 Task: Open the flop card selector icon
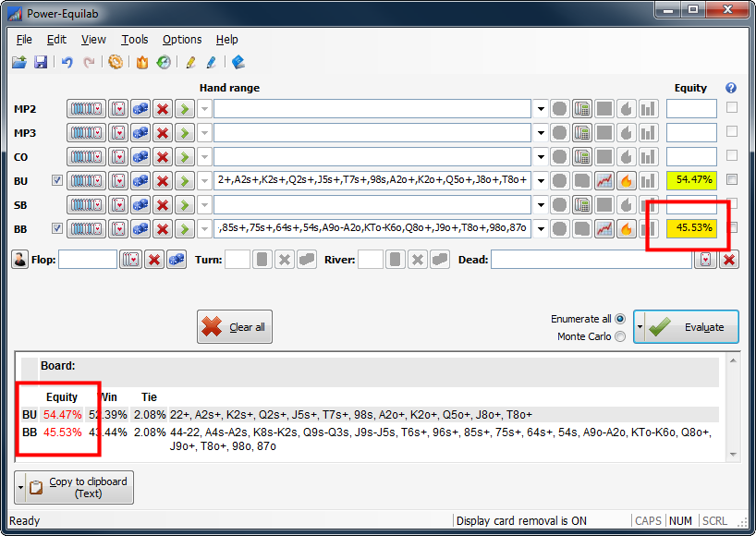click(130, 260)
